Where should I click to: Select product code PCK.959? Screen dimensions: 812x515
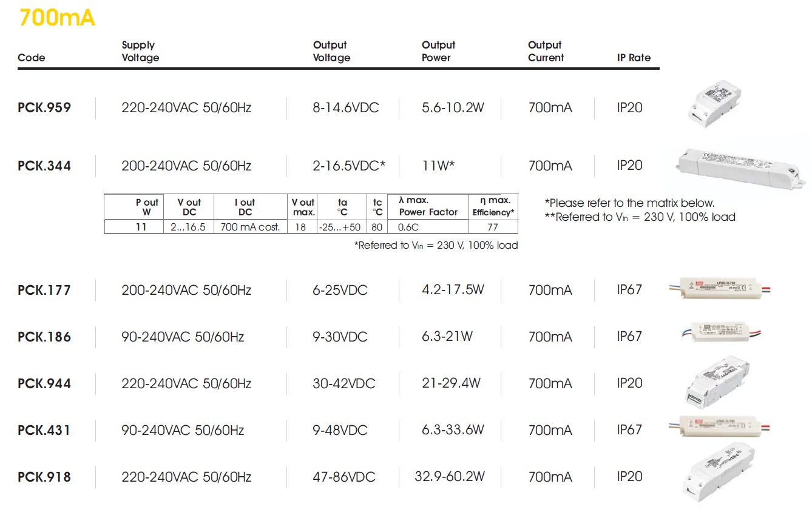tap(44, 108)
